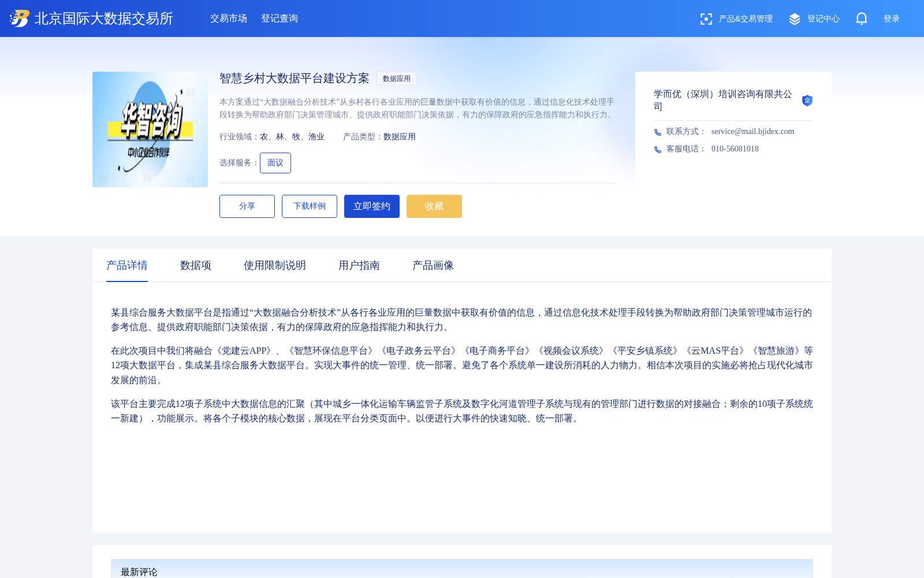Open the notification bell icon
The height and width of the screenshot is (578, 924).
coord(862,18)
